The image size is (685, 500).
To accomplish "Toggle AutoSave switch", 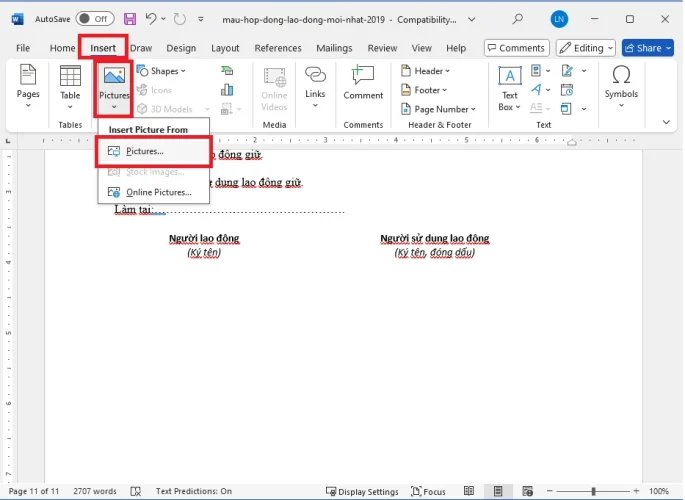I will pos(95,19).
